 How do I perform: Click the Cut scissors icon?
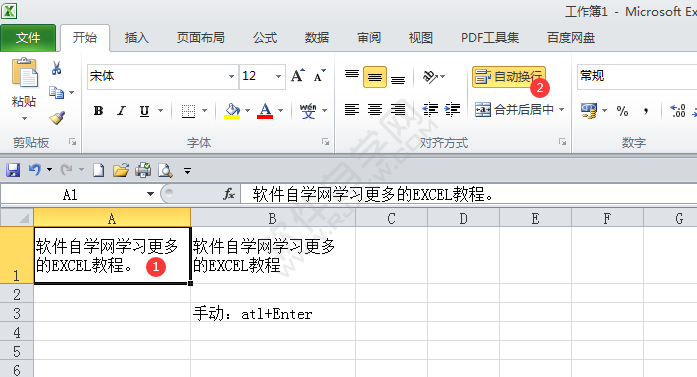(x=56, y=68)
